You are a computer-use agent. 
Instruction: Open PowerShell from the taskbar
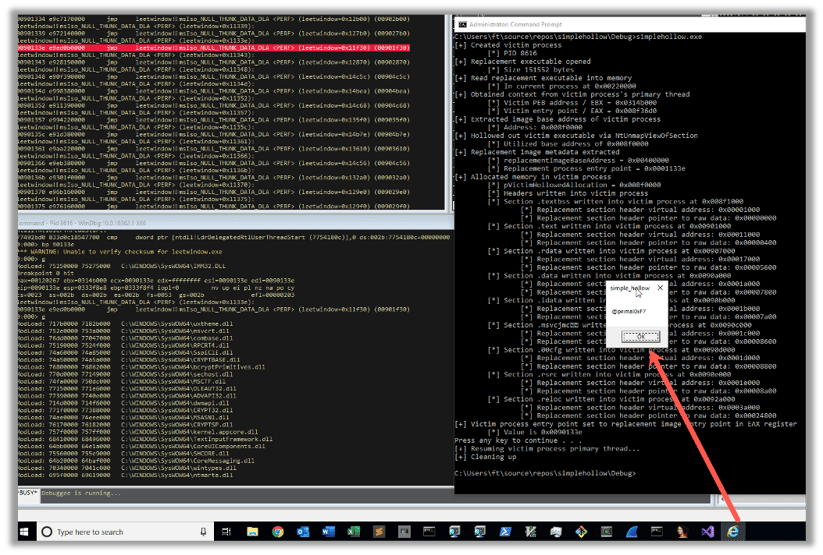pyautogui.click(x=505, y=532)
